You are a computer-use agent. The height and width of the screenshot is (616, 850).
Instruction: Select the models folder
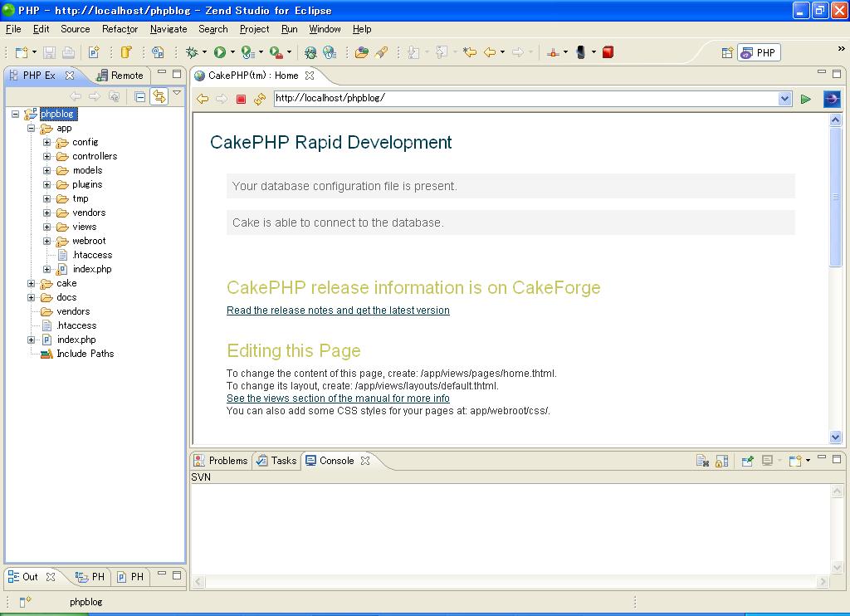tap(87, 170)
